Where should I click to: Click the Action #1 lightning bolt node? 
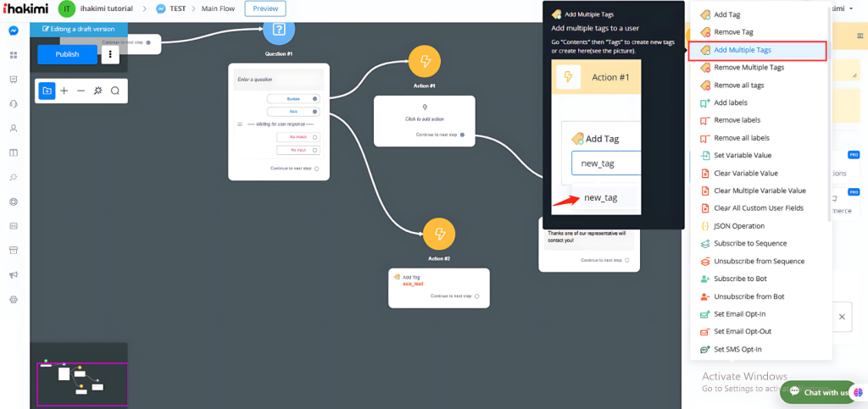pos(425,62)
